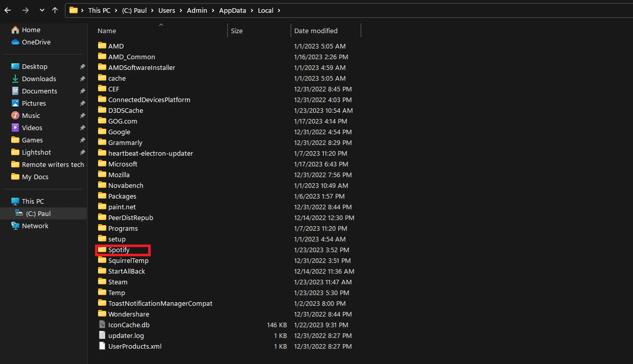This screenshot has width=633, height=364.
Task: Select the ConnectedDevicesPlatform folder
Action: pyautogui.click(x=144, y=100)
